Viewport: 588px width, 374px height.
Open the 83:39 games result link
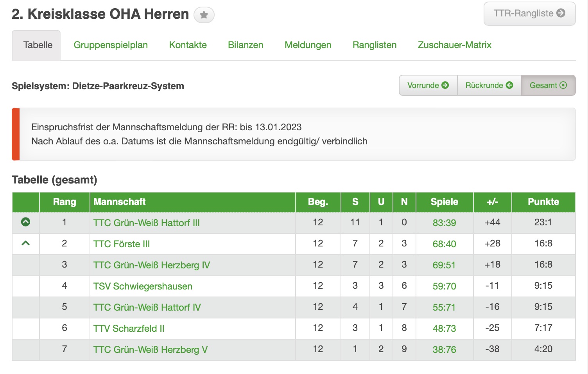pyautogui.click(x=444, y=223)
